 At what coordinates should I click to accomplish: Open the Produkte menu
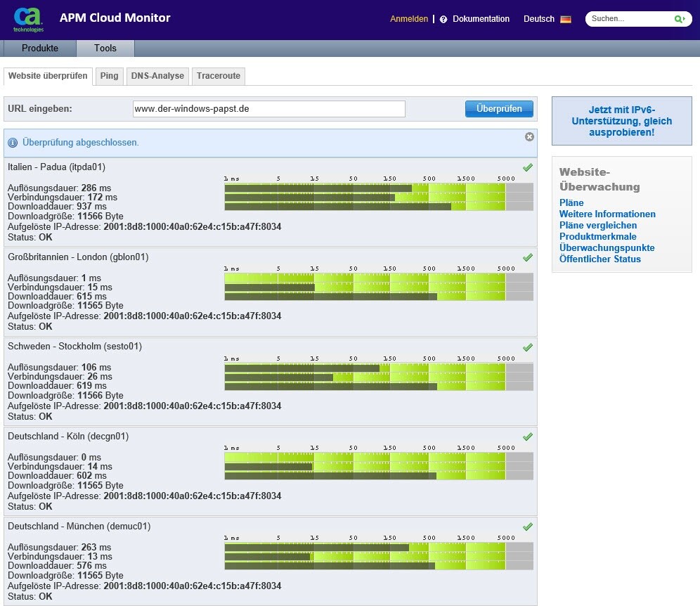(x=40, y=49)
